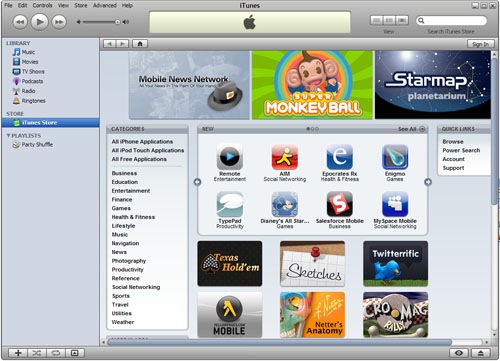
Task: Click the Sign In button
Action: click(480, 44)
